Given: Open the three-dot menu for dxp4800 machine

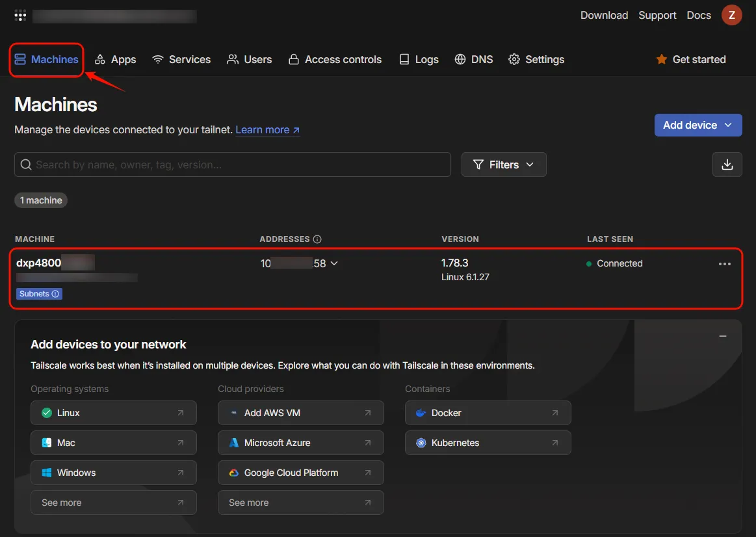Looking at the screenshot, I should point(724,264).
